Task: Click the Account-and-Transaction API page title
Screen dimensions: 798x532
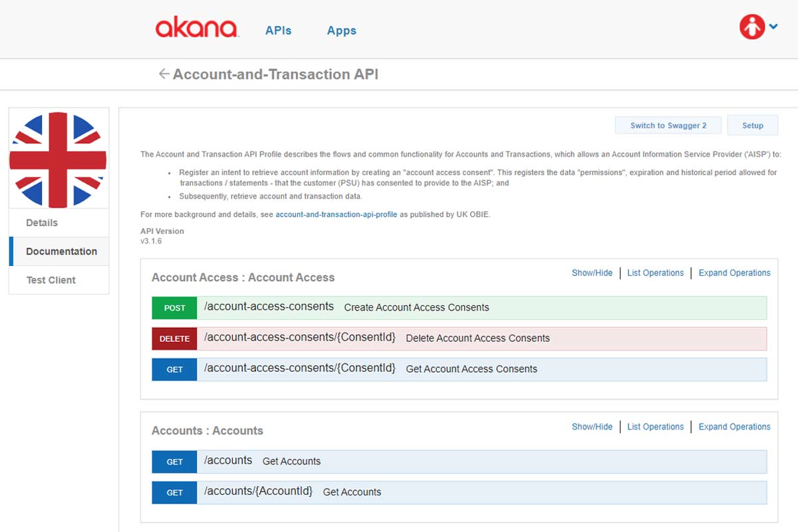Action: click(x=275, y=74)
